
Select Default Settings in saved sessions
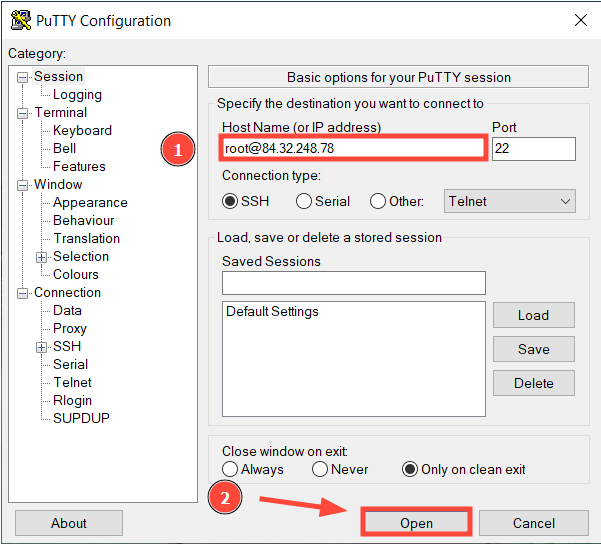[x=272, y=312]
